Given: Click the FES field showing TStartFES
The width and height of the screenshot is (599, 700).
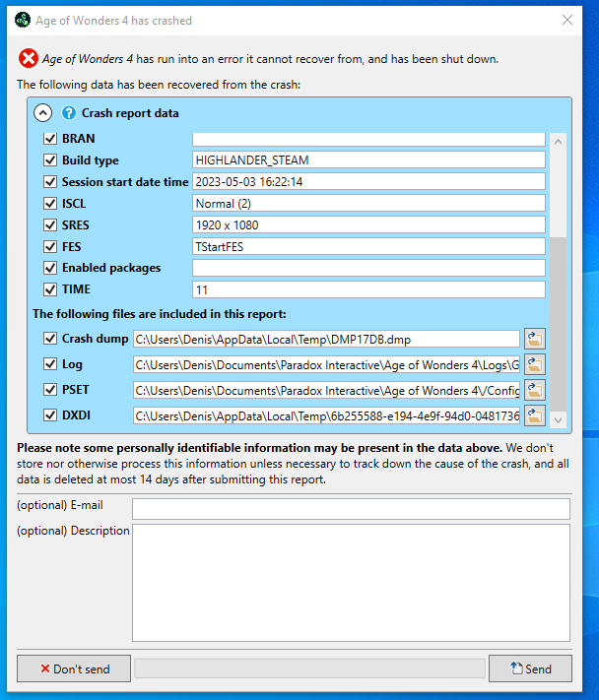Looking at the screenshot, I should click(x=369, y=246).
